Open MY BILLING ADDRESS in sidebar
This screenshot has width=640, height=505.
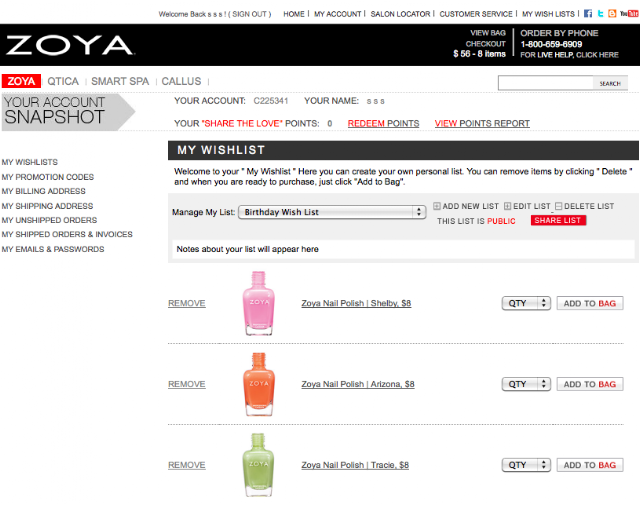(44, 191)
